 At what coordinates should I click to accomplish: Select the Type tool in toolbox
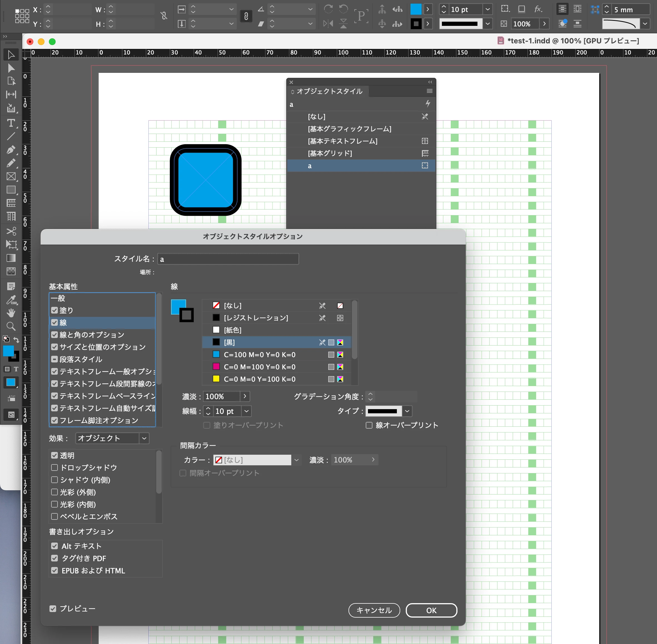click(11, 123)
